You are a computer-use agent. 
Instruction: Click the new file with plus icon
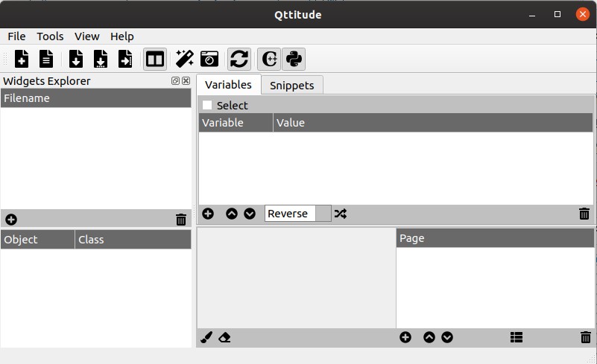[22, 59]
